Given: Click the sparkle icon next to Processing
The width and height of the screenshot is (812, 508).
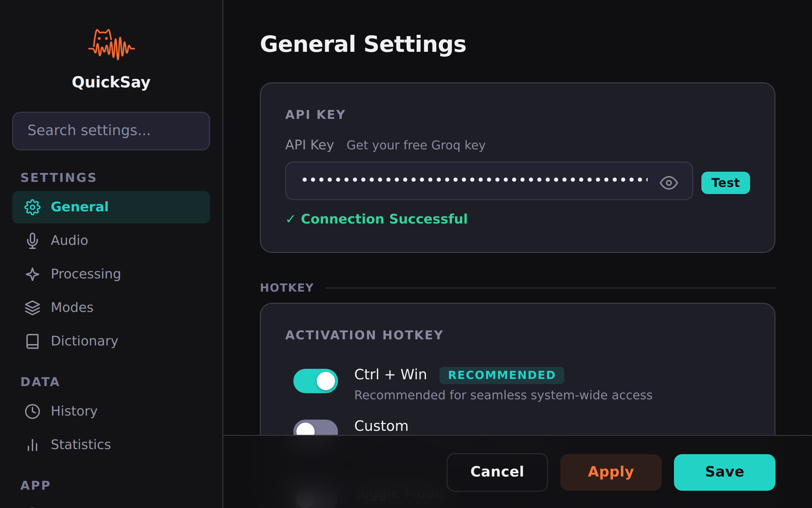Looking at the screenshot, I should (32, 274).
